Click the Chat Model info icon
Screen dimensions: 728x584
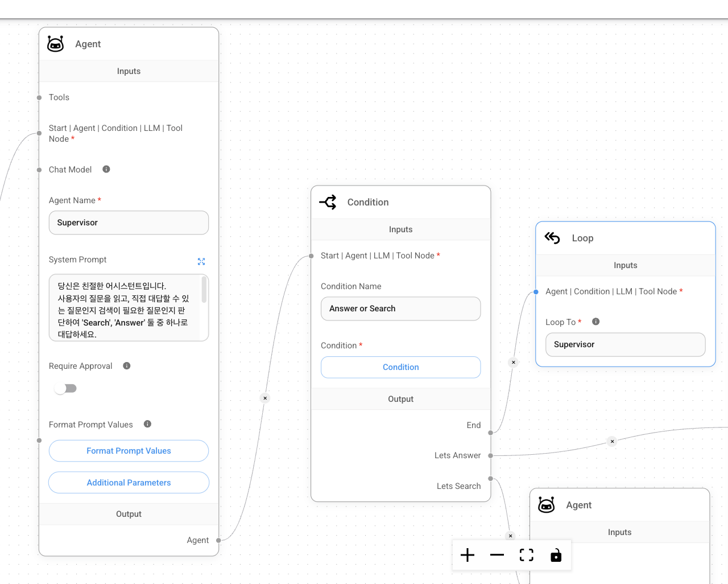coord(106,169)
